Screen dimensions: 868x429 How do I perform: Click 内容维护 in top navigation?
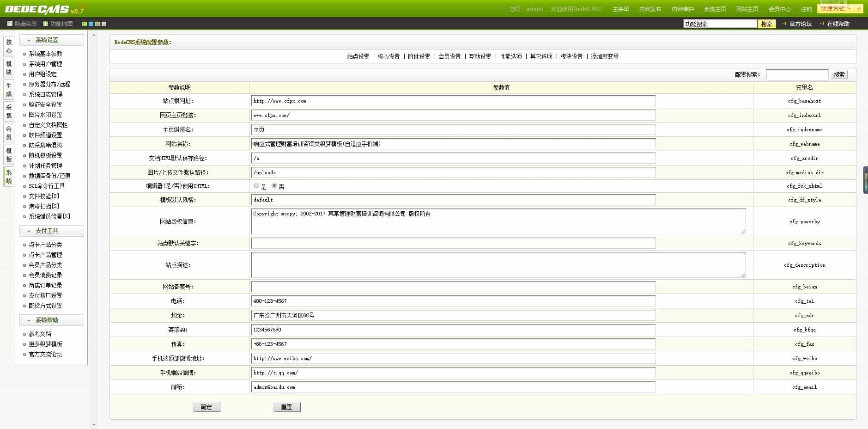point(682,9)
